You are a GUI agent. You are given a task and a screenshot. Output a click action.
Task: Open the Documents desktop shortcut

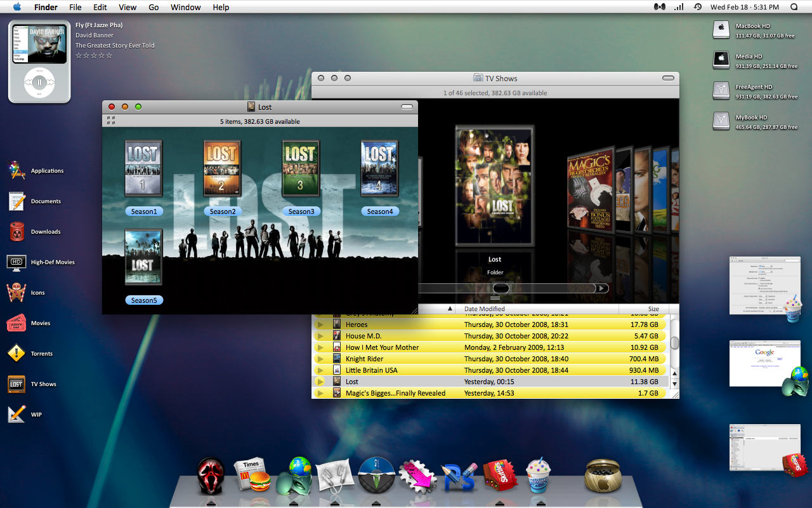pyautogui.click(x=16, y=201)
